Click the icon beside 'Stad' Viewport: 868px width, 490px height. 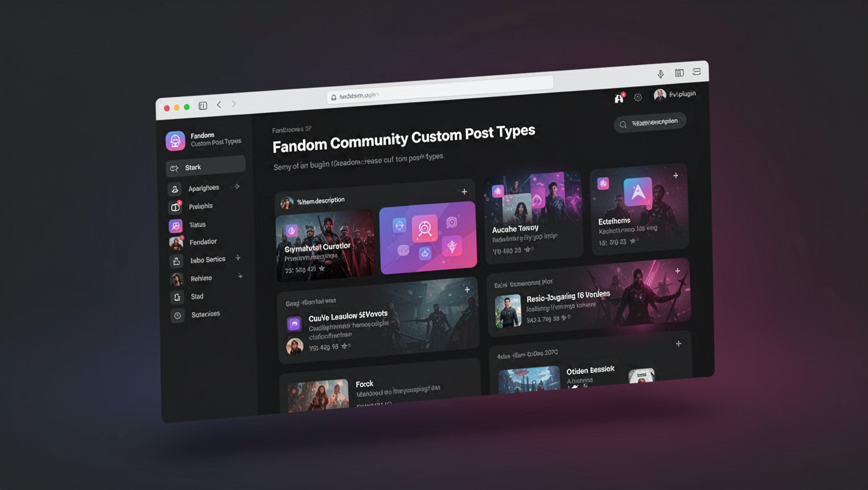tap(177, 297)
